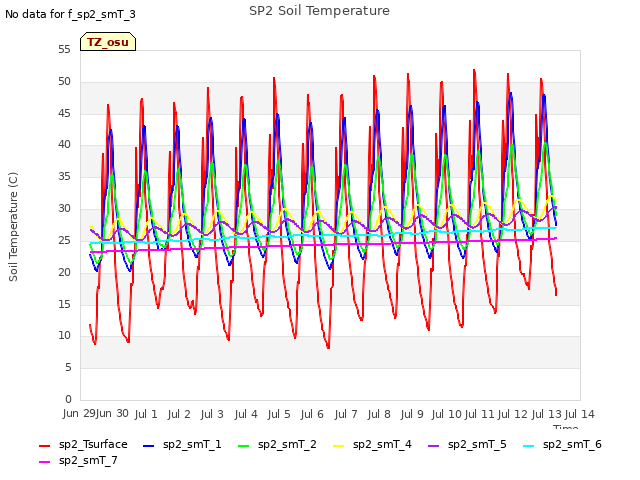Click the Jul 13 x-axis tick label

pos(547,414)
